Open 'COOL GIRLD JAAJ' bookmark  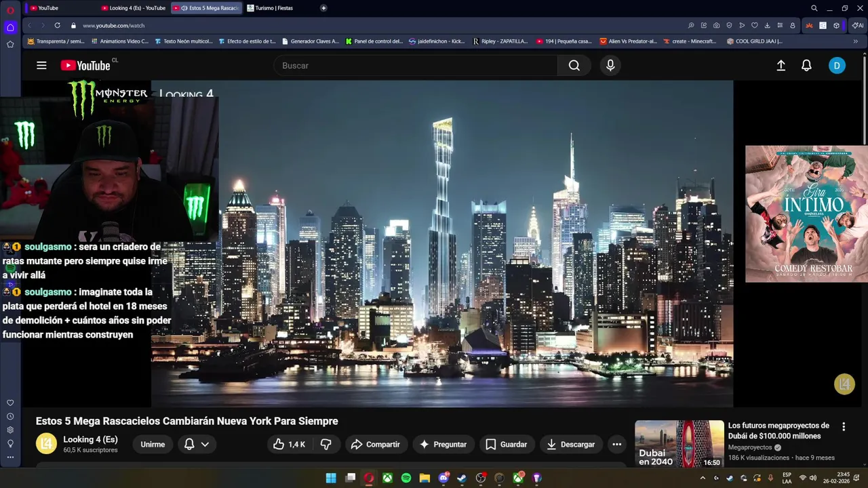754,41
